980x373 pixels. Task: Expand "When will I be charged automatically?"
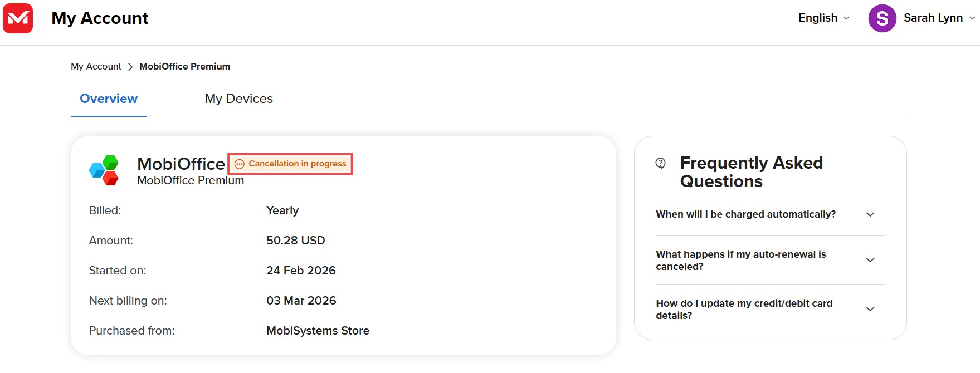[771, 214]
